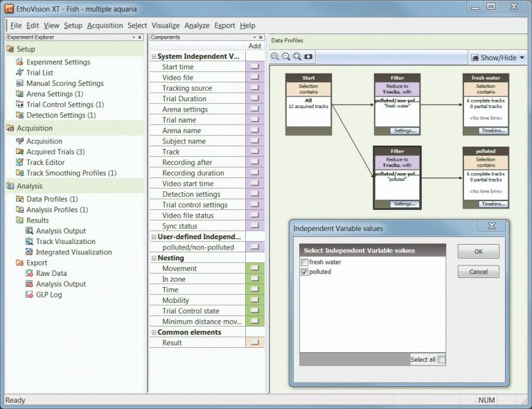The height and width of the screenshot is (409, 532).
Task: Add the polluted/non-polluted variable component
Action: click(254, 247)
